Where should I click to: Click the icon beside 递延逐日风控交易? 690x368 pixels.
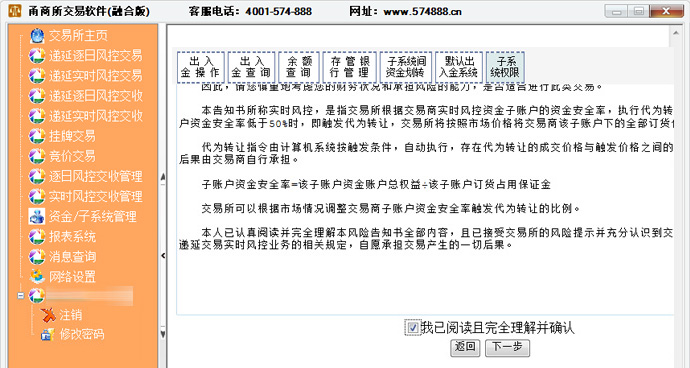click(37, 56)
